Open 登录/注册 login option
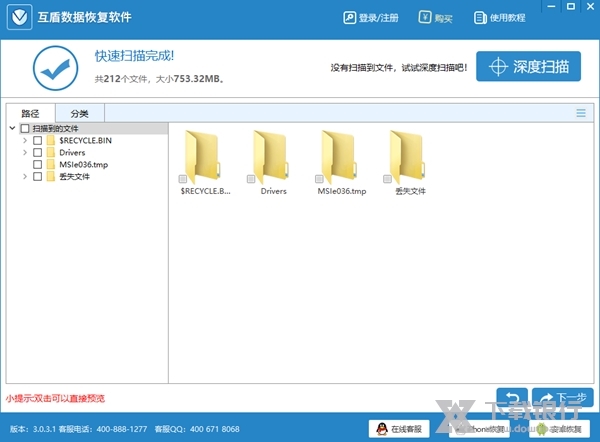 (371, 18)
